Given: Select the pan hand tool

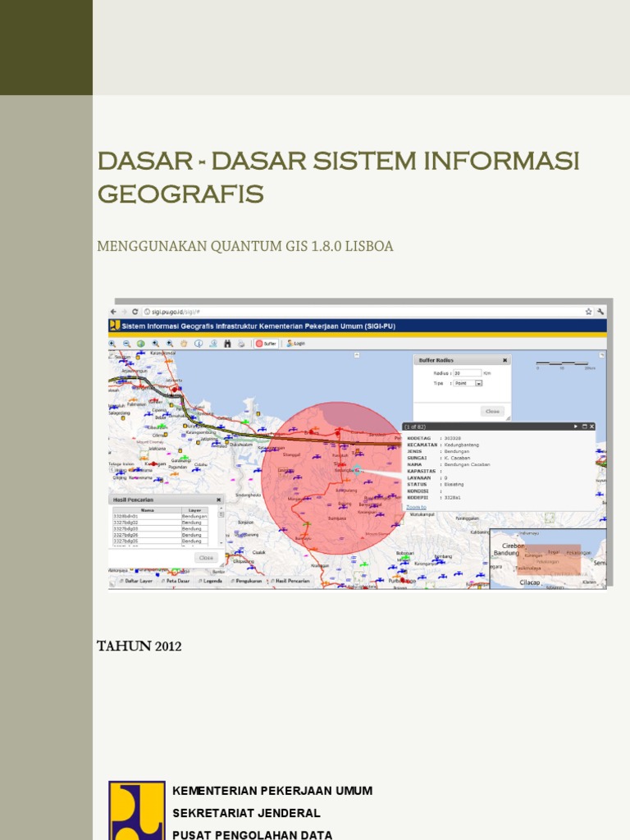Looking at the screenshot, I should point(184,344).
